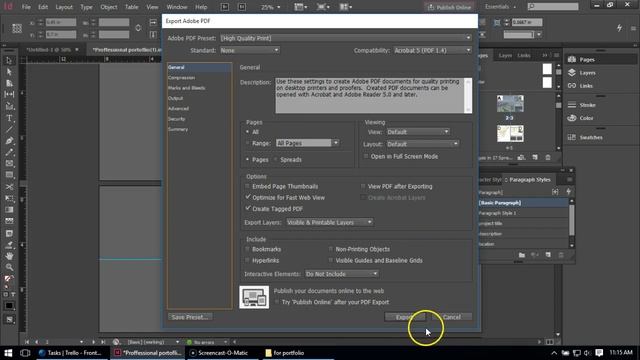The height and width of the screenshot is (360, 640).
Task: Open the File menu
Action: point(26,7)
